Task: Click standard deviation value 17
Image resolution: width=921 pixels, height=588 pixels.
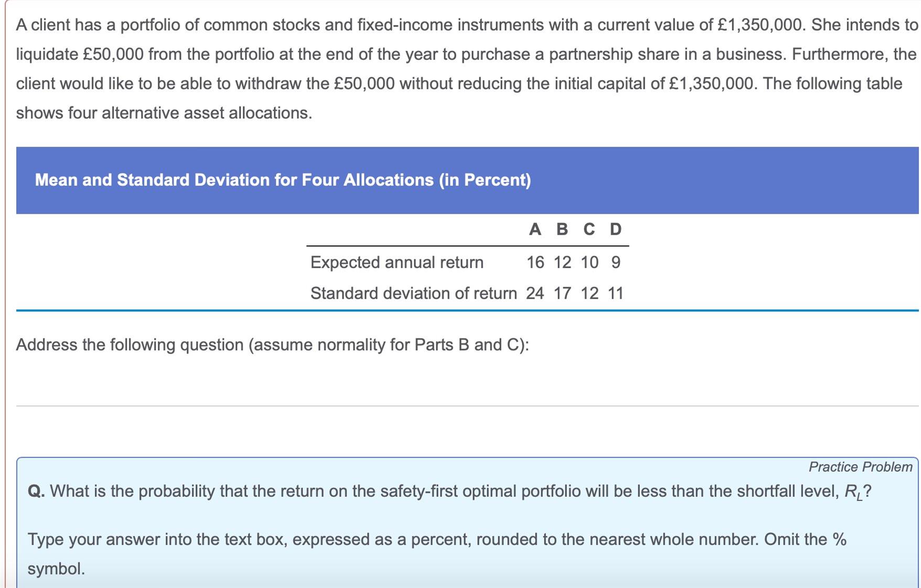Action: click(562, 293)
